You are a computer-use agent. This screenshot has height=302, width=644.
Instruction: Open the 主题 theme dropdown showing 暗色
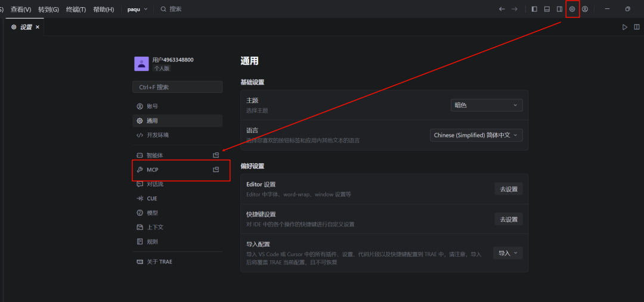tap(487, 105)
